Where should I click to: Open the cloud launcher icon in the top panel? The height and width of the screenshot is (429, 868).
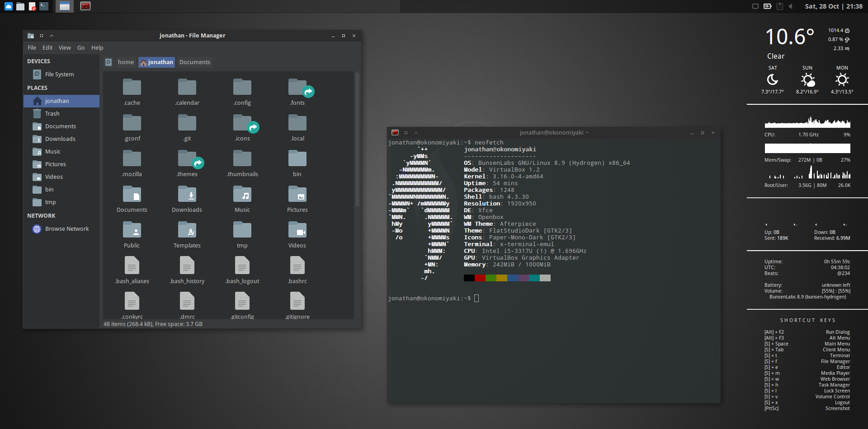point(8,6)
